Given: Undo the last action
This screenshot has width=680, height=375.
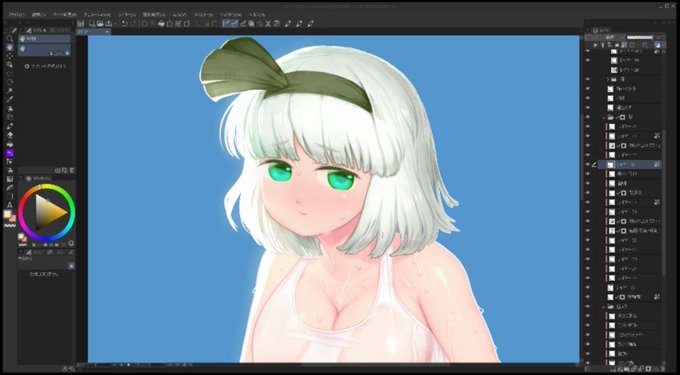Looking at the screenshot, I should 124,23.
